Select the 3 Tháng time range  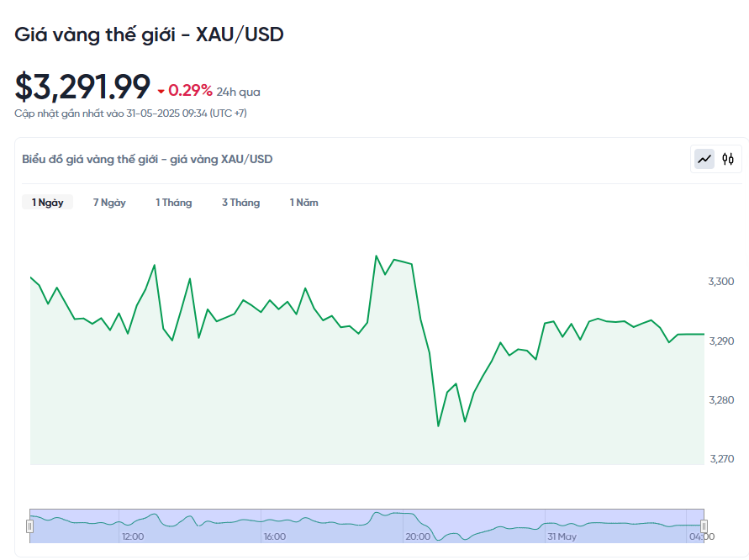240,202
